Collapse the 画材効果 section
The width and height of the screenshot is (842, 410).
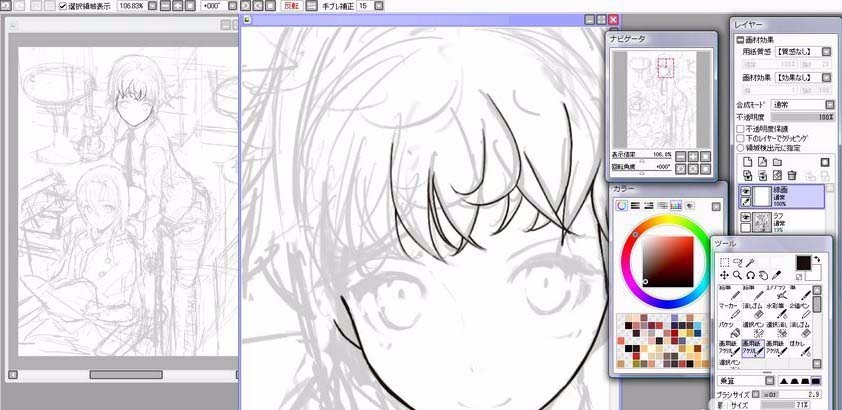(740, 39)
